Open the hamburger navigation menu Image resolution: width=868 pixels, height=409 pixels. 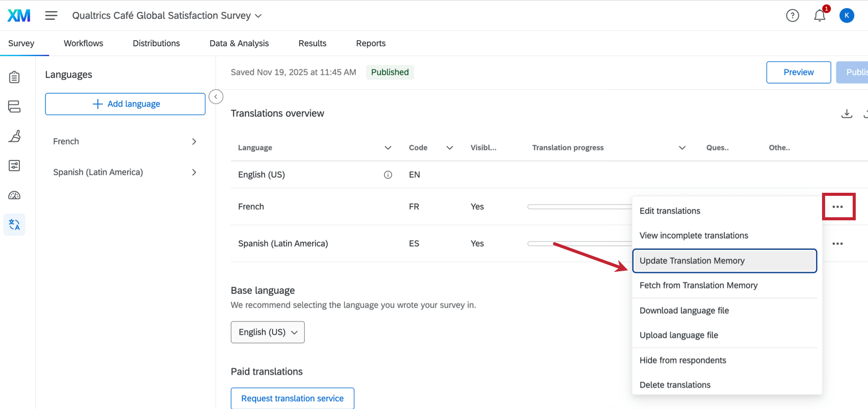[x=51, y=16]
